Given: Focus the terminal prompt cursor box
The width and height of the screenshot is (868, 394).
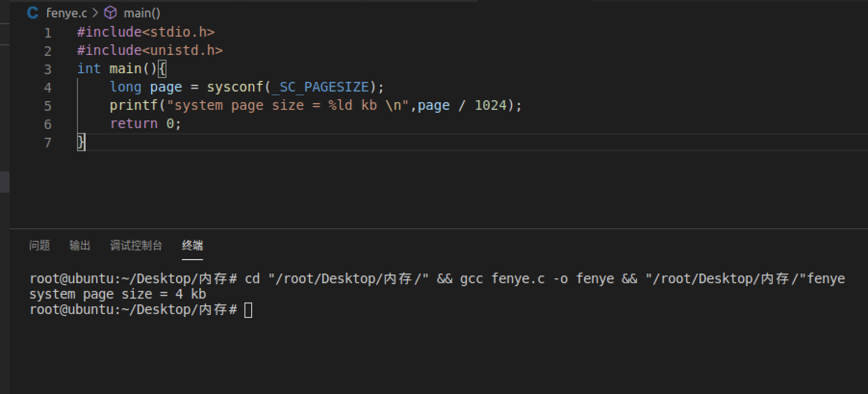Looking at the screenshot, I should pos(248,310).
